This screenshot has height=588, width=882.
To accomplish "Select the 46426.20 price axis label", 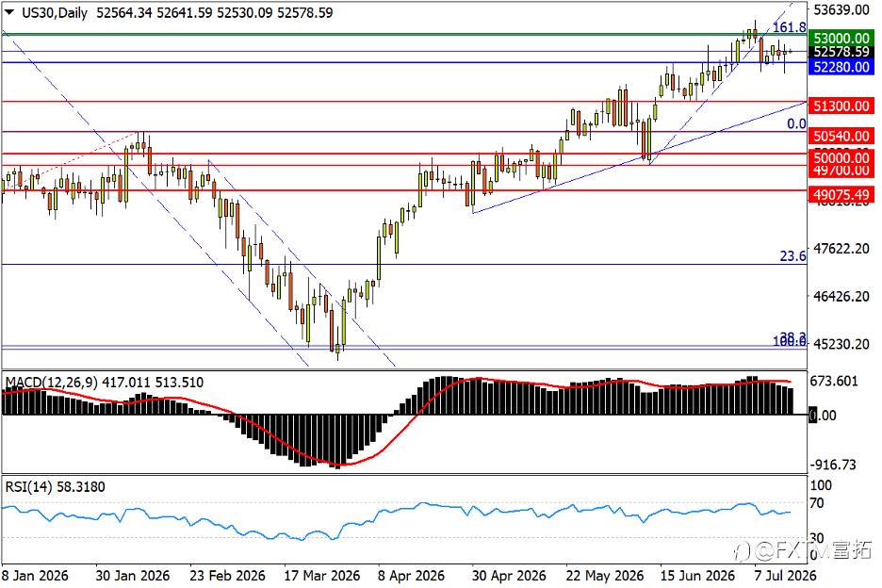I will [841, 296].
